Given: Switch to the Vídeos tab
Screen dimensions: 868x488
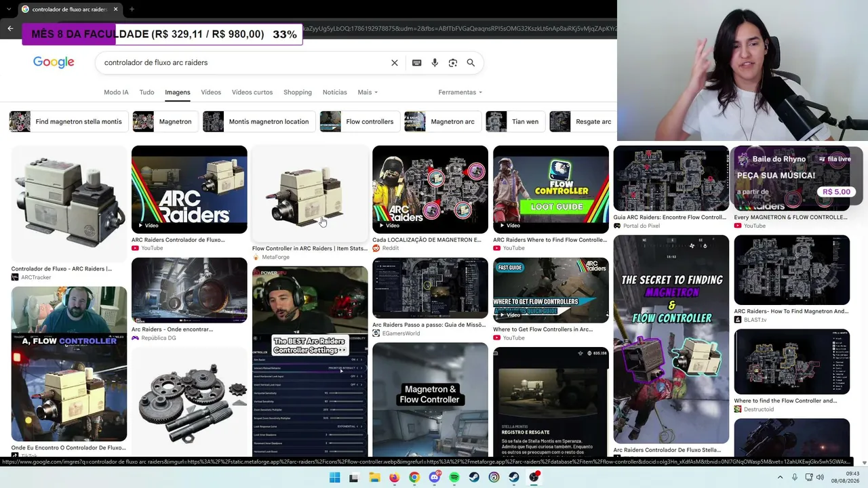Looking at the screenshot, I should click(211, 92).
